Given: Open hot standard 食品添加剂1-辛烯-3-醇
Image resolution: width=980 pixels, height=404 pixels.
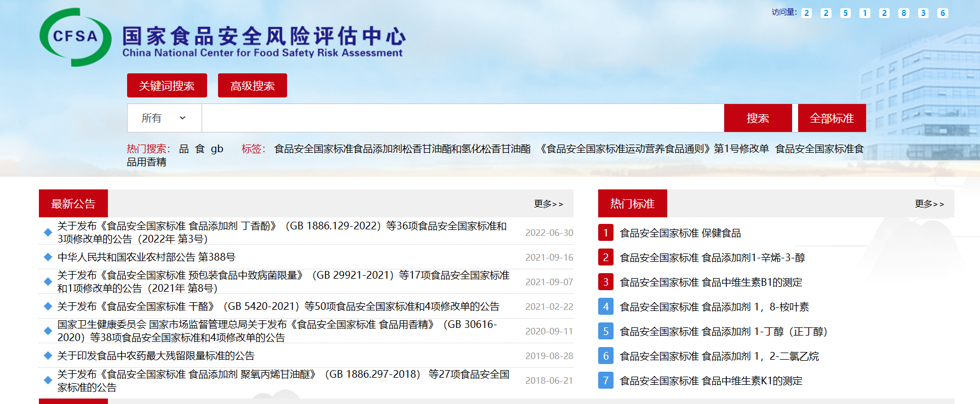Looking at the screenshot, I should [712, 258].
